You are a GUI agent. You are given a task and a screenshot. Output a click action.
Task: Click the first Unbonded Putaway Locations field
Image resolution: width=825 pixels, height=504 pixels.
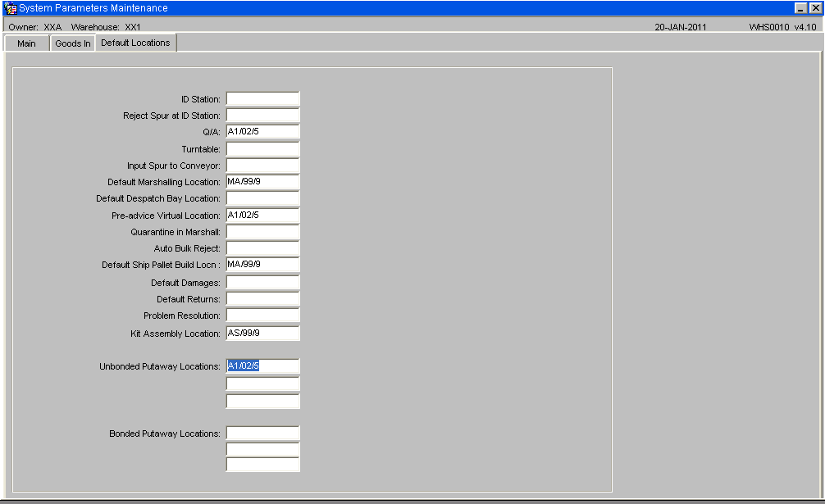263,366
